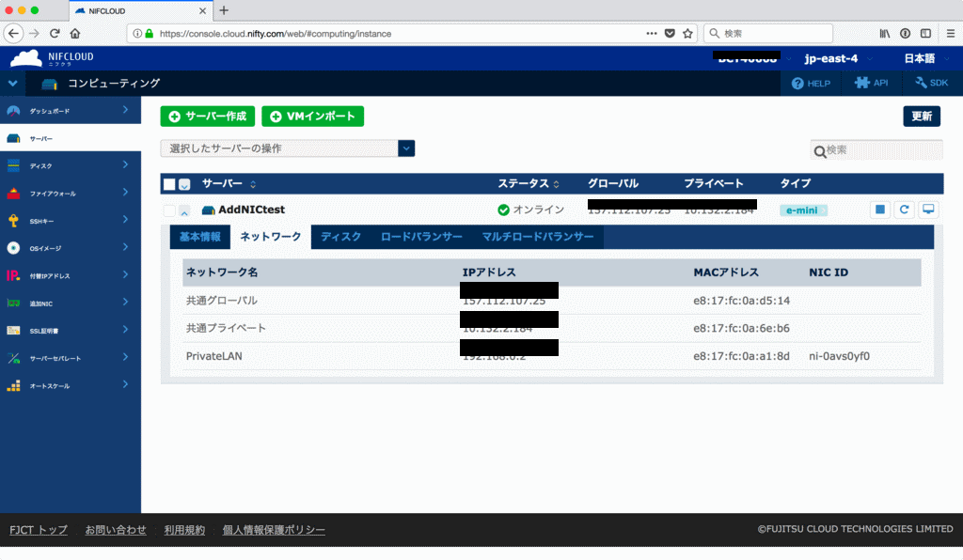963x560 pixels.
Task: Reload the browser page
Action: [55, 33]
